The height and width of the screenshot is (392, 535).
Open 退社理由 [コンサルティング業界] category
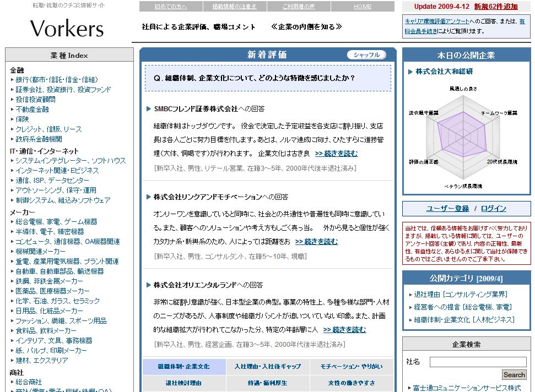[x=461, y=295]
